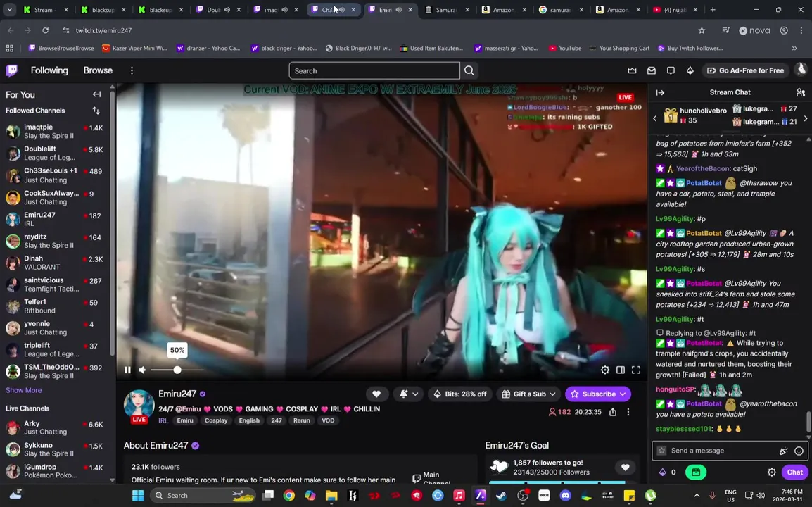
Task: Open top nav more menu
Action: (x=132, y=70)
